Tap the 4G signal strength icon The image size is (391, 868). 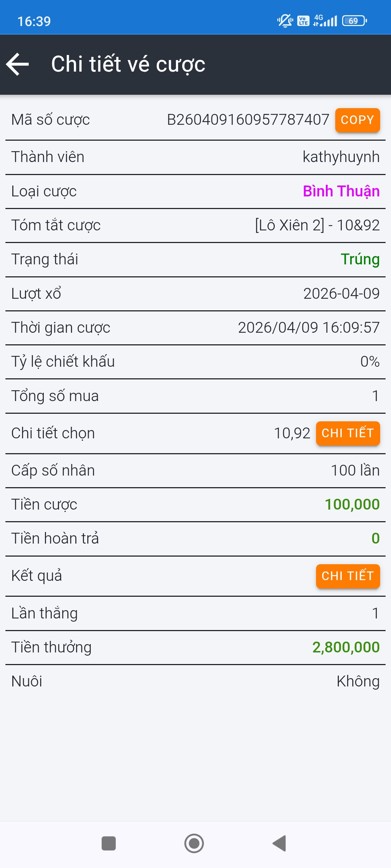point(325,21)
